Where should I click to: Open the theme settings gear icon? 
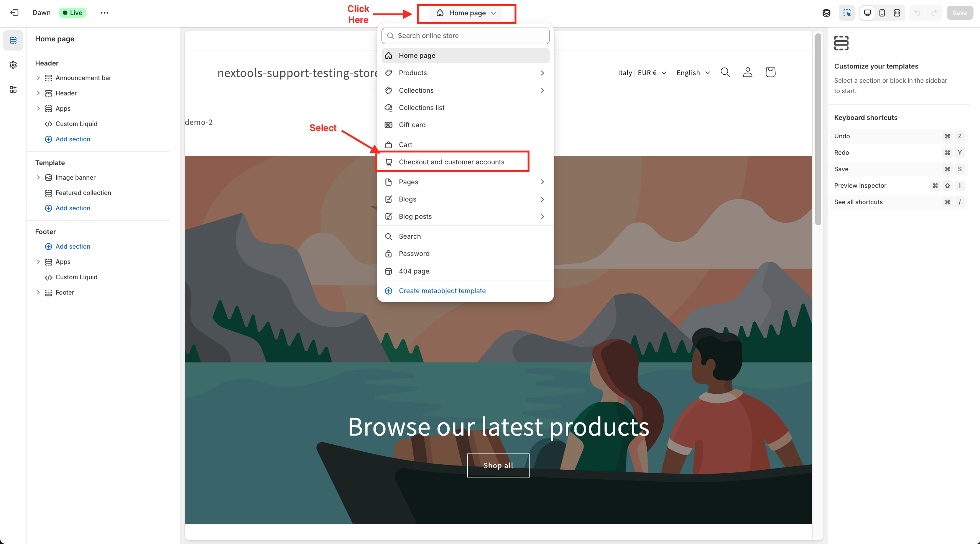point(13,65)
